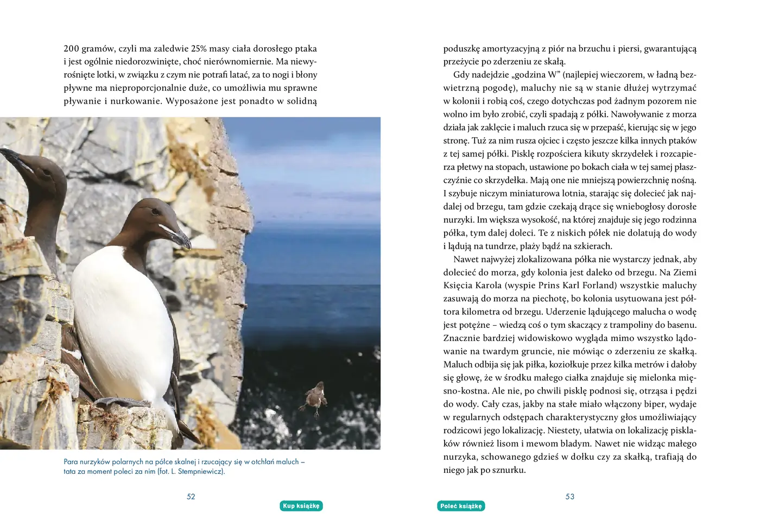The height and width of the screenshot is (532, 760).
Task: Click the paragraph starting "Nawet najwyżej zlokalizowana półka"
Action: (x=570, y=364)
